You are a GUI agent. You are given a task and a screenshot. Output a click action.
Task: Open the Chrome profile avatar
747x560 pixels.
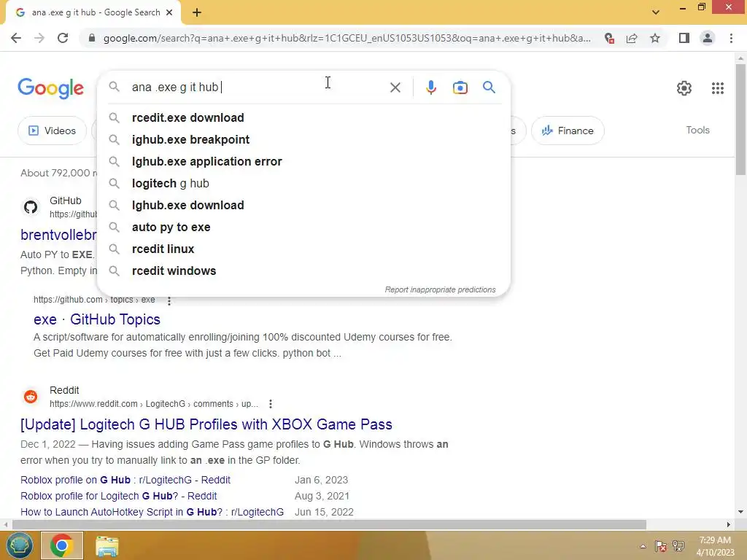[x=708, y=38]
